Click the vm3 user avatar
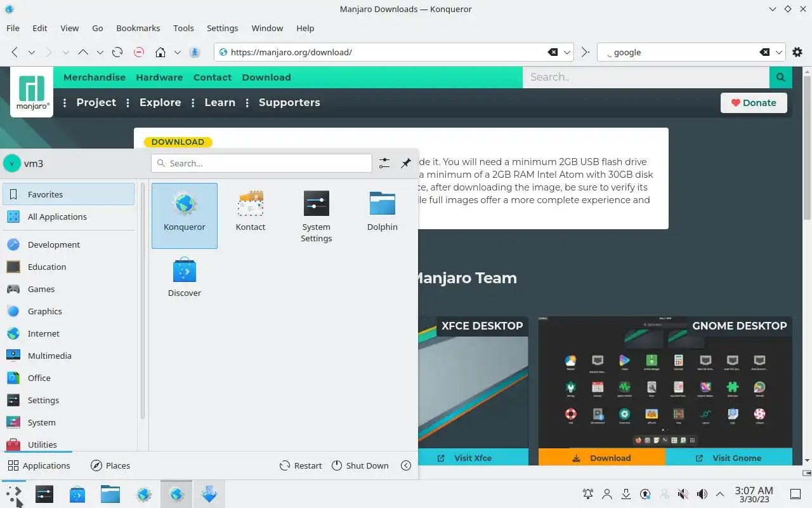The image size is (812, 508). click(x=11, y=163)
